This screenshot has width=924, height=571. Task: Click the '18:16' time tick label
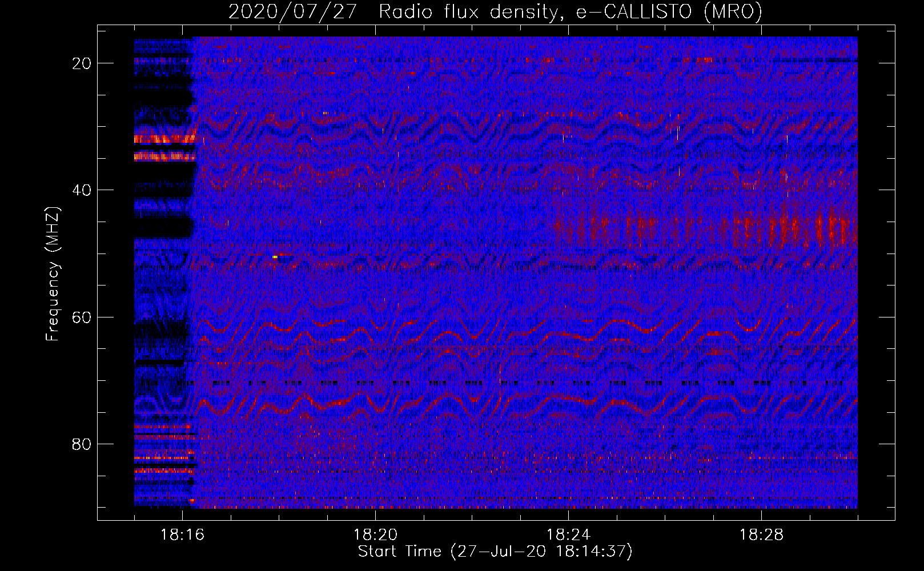[182, 535]
